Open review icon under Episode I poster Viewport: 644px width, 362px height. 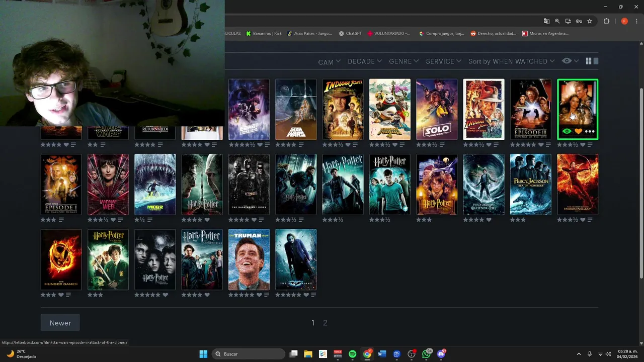click(61, 220)
